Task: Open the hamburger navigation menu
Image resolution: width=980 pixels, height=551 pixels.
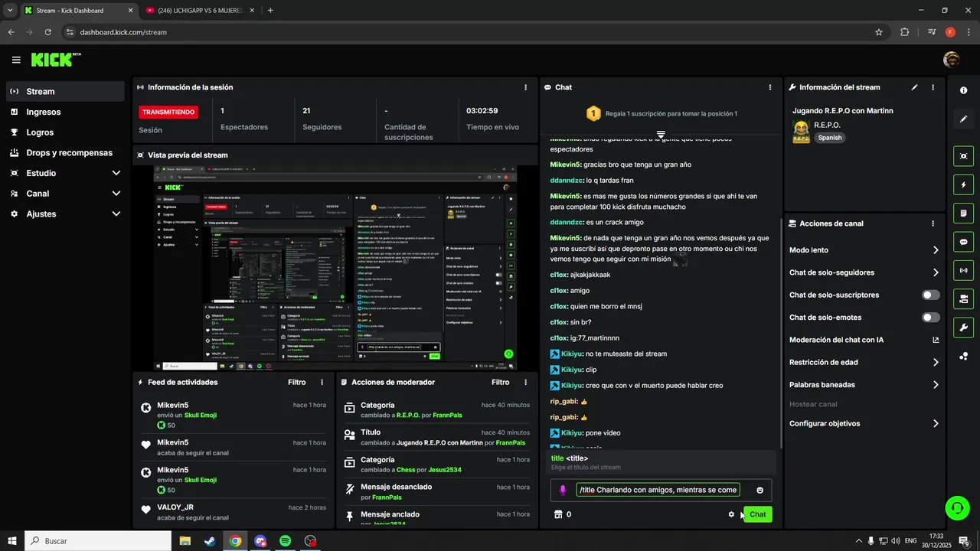Action: (x=16, y=60)
